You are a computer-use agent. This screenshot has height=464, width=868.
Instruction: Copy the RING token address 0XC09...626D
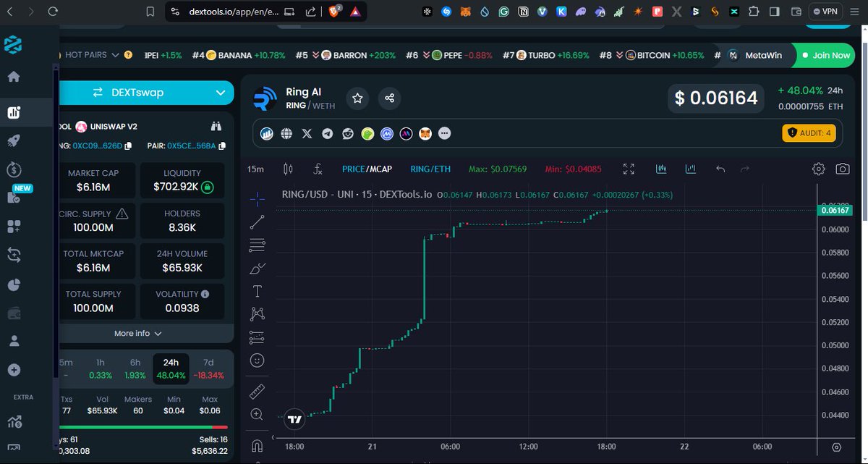pos(128,145)
